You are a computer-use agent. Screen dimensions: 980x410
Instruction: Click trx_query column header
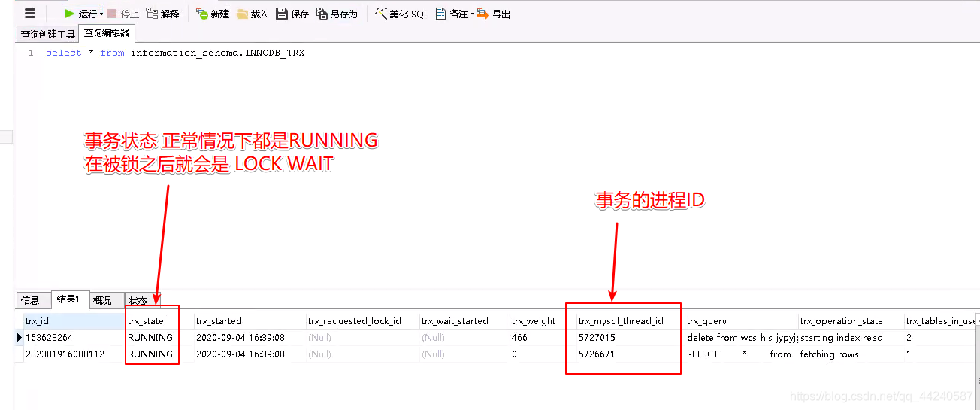click(740, 321)
